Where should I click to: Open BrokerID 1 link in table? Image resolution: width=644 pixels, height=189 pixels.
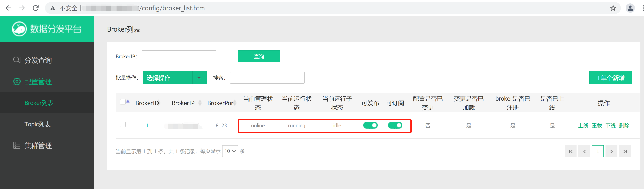pos(147,125)
